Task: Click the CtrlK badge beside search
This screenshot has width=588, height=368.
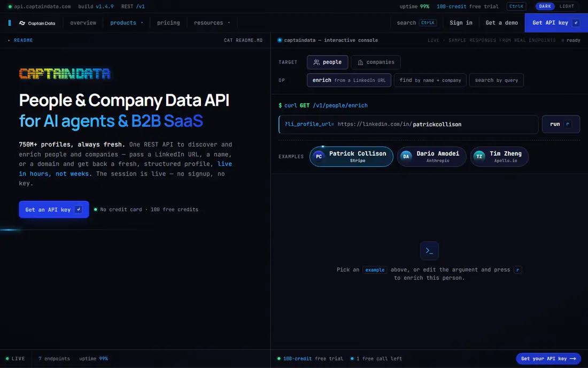Action: (428, 23)
